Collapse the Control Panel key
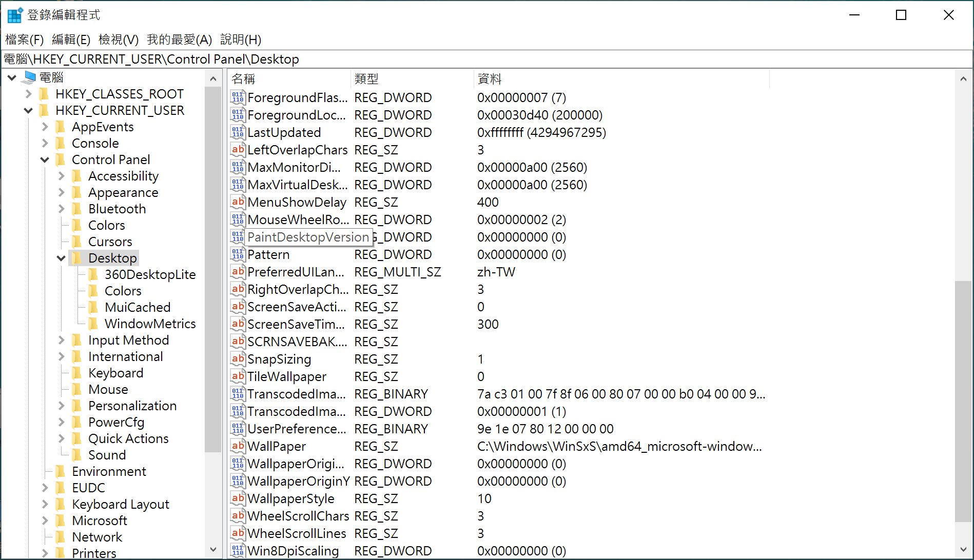This screenshot has width=974, height=560. point(45,159)
